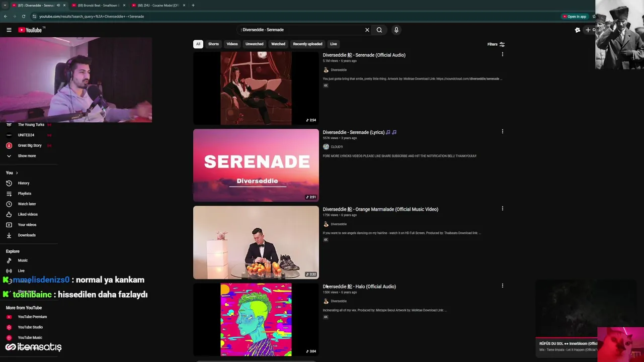The image size is (644, 362).
Task: Go to YouTube home via logo
Action: (x=30, y=30)
